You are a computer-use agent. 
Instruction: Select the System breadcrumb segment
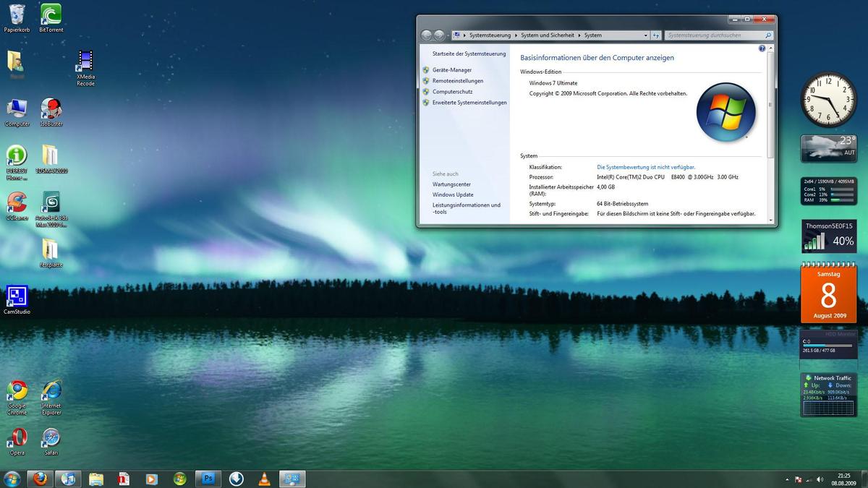click(593, 35)
